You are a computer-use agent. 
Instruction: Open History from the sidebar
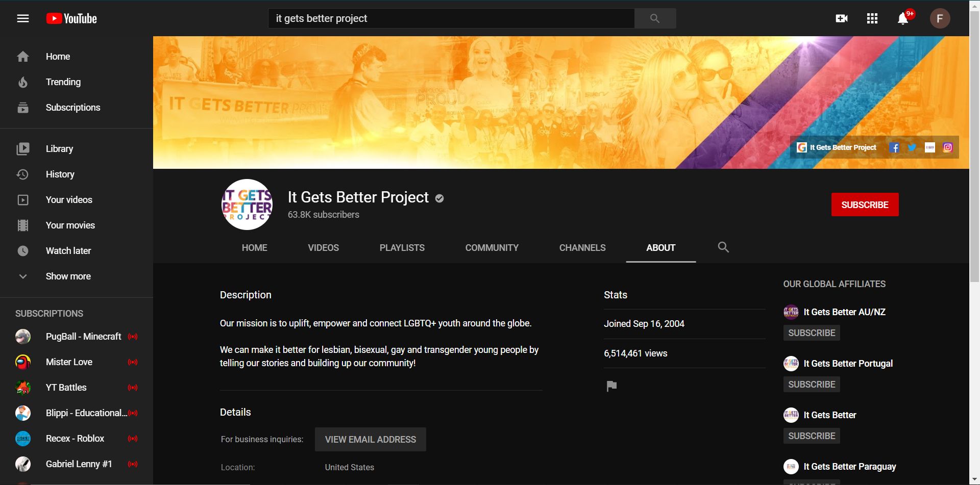pos(60,174)
